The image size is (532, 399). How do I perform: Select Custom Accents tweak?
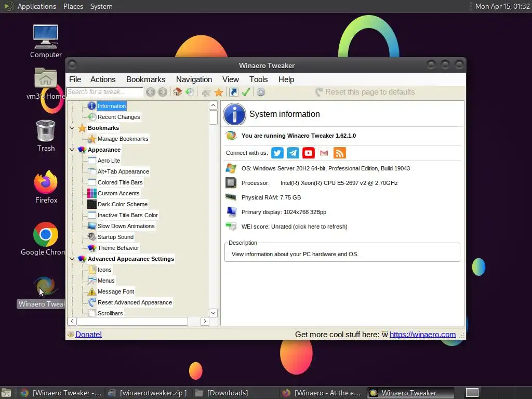pyautogui.click(x=118, y=193)
